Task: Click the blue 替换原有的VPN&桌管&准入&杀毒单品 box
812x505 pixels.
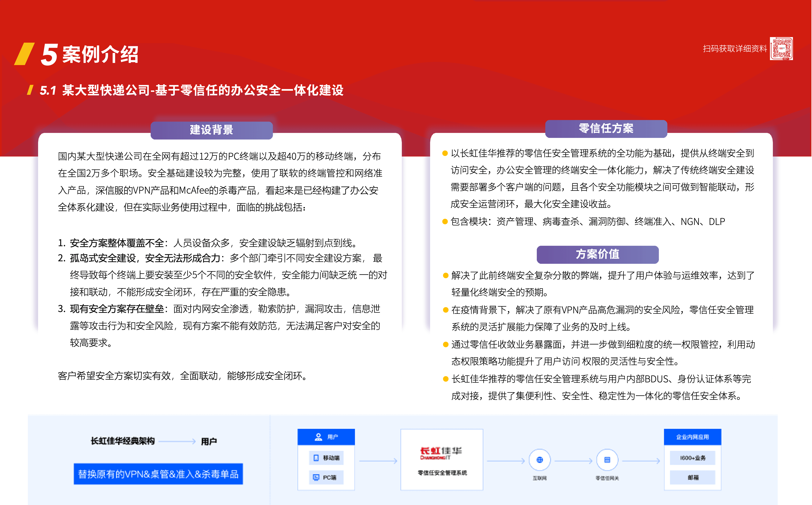Action: pos(158,474)
